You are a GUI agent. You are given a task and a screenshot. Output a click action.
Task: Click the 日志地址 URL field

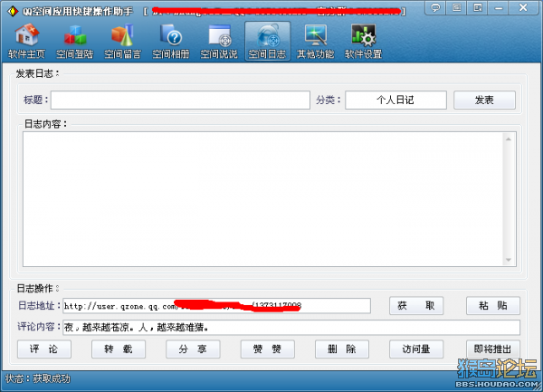216,306
